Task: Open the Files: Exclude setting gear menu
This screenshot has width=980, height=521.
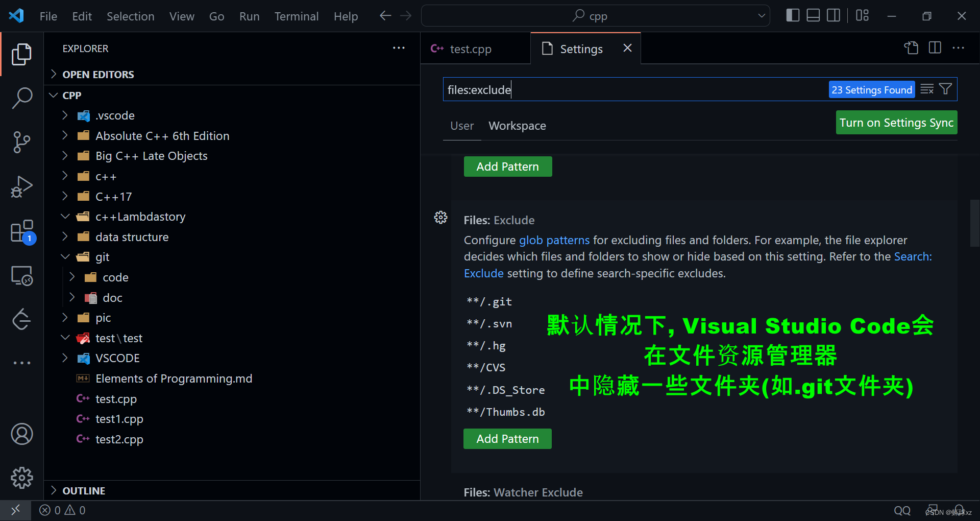Action: (440, 218)
